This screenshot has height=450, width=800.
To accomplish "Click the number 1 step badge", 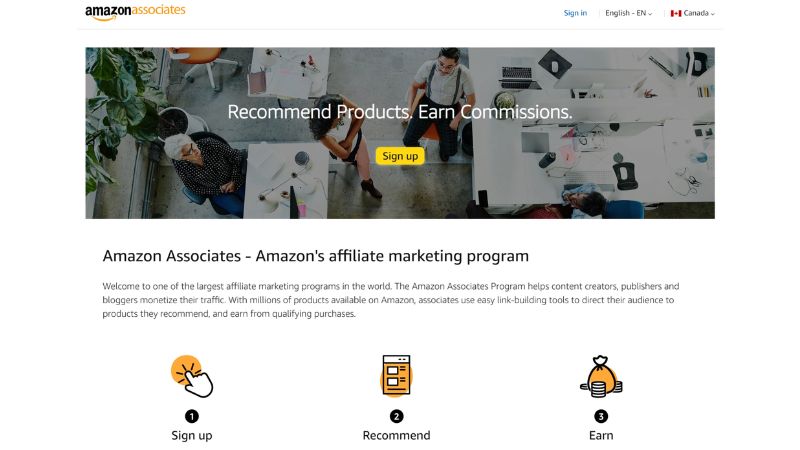I will click(x=192, y=416).
